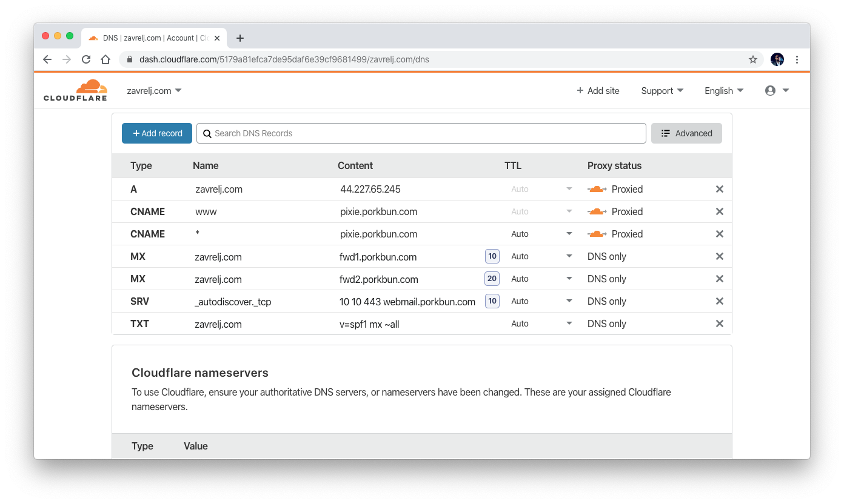Open the English language menu
Screen dimensions: 844x504
point(724,90)
